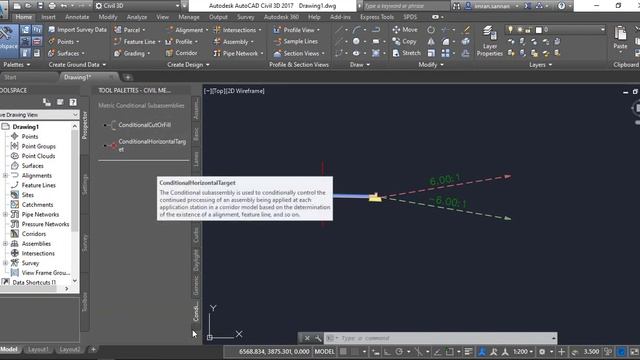Select ConditionalCutOrFill subassembly

point(138,125)
